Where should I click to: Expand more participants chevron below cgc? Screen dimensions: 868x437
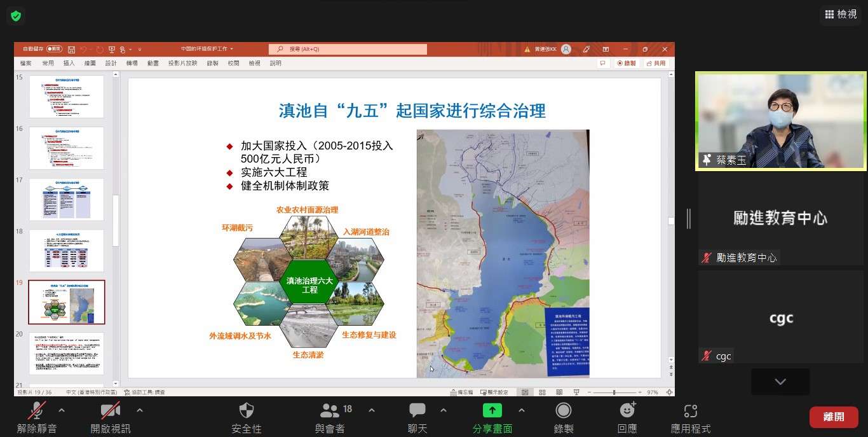coord(780,382)
